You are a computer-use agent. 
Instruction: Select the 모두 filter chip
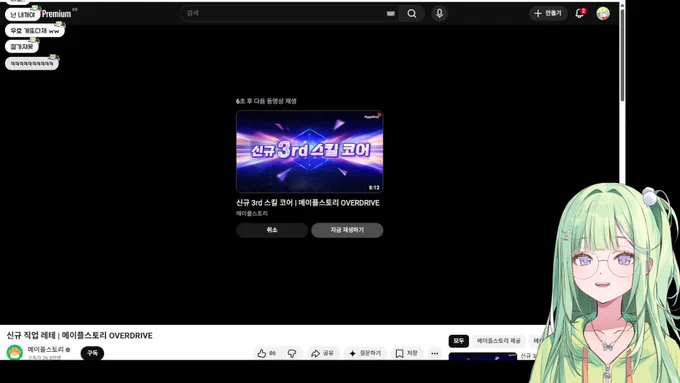point(458,341)
